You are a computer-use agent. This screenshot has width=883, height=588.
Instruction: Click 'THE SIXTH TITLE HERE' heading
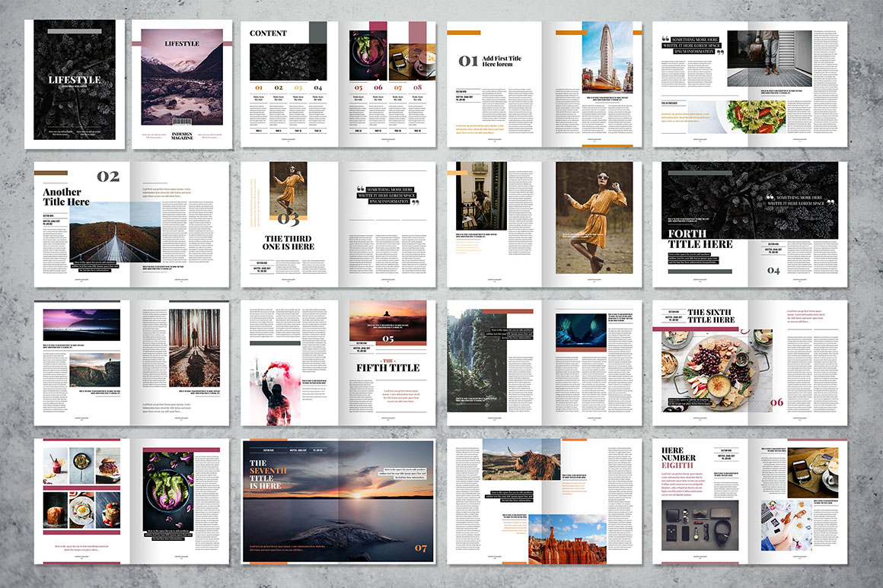pos(711,316)
